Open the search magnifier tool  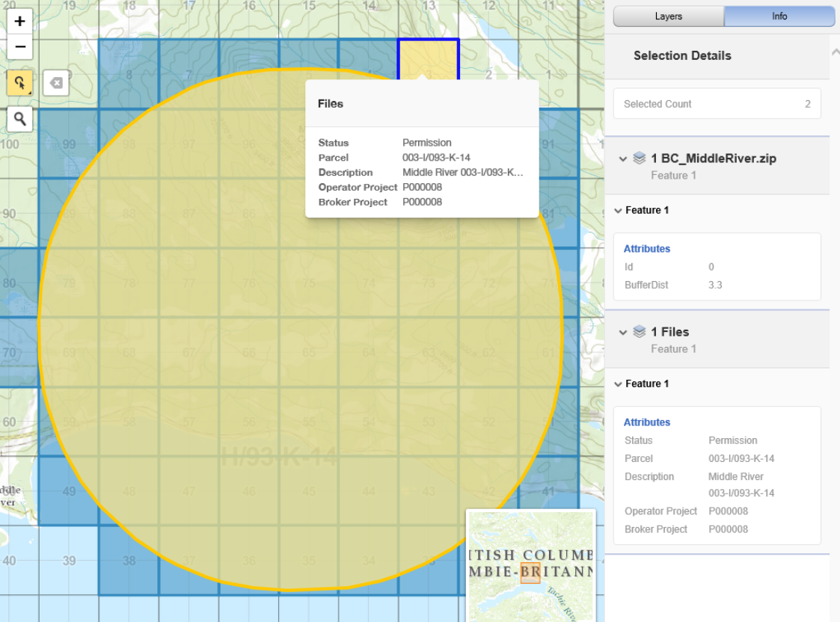(19, 119)
